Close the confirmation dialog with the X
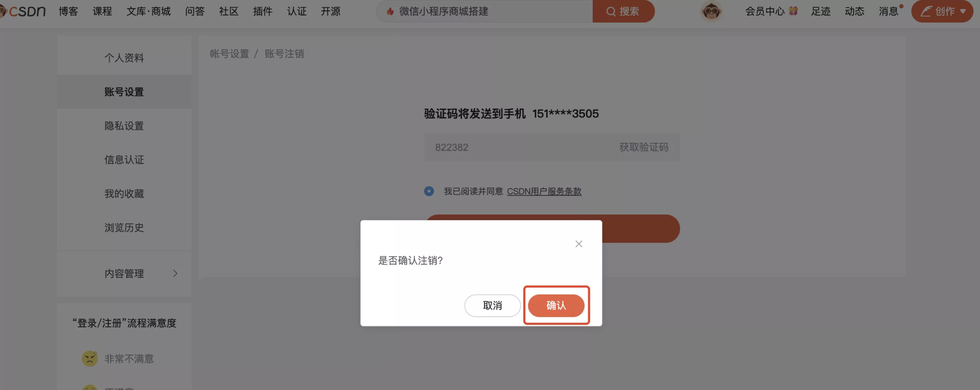 pos(579,244)
